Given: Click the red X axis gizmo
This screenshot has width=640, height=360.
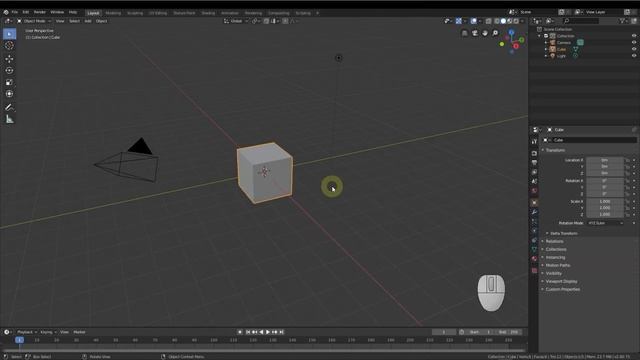Looking at the screenshot, I should 516,46.
